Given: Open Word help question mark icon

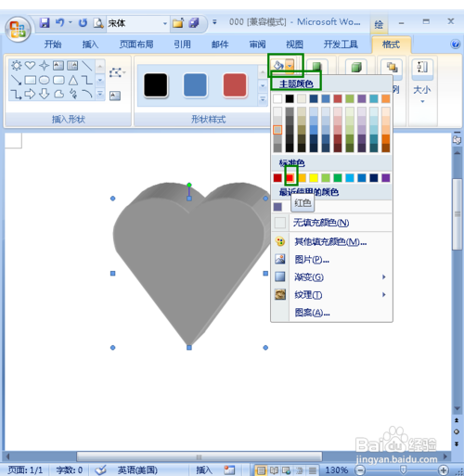Looking at the screenshot, I should [455, 45].
